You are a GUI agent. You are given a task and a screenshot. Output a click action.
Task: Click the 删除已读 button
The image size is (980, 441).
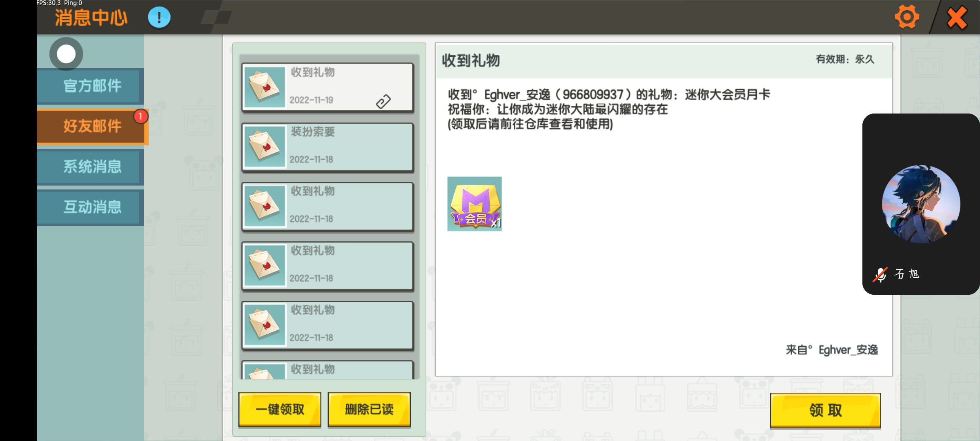(369, 410)
